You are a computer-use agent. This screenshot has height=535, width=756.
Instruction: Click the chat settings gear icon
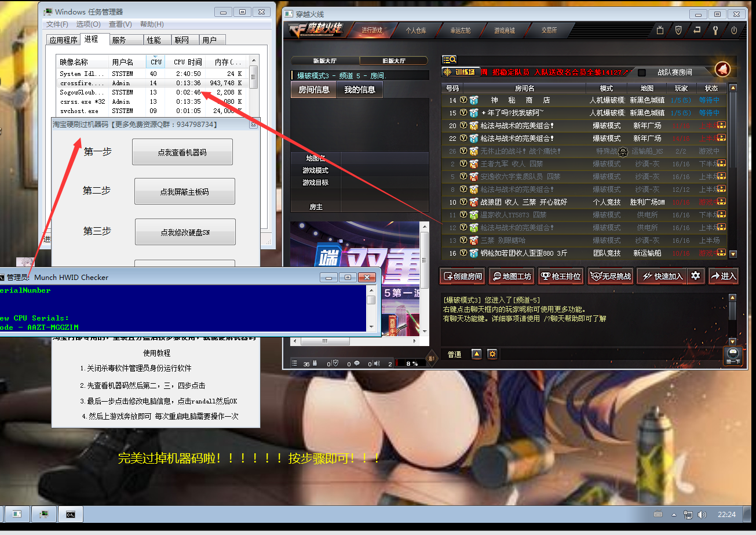[x=492, y=354]
